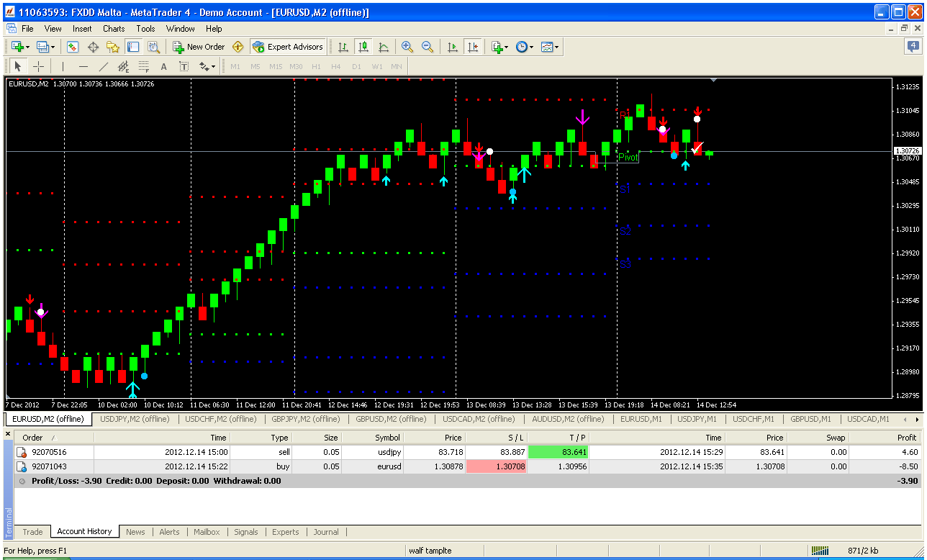Toggle the Navigator panel star-folder icon

113,47
